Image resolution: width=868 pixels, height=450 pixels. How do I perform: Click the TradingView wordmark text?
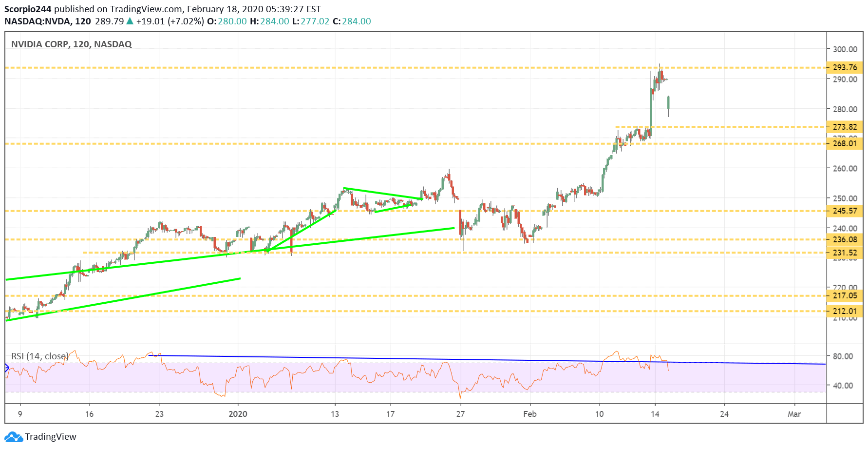pyautogui.click(x=51, y=437)
